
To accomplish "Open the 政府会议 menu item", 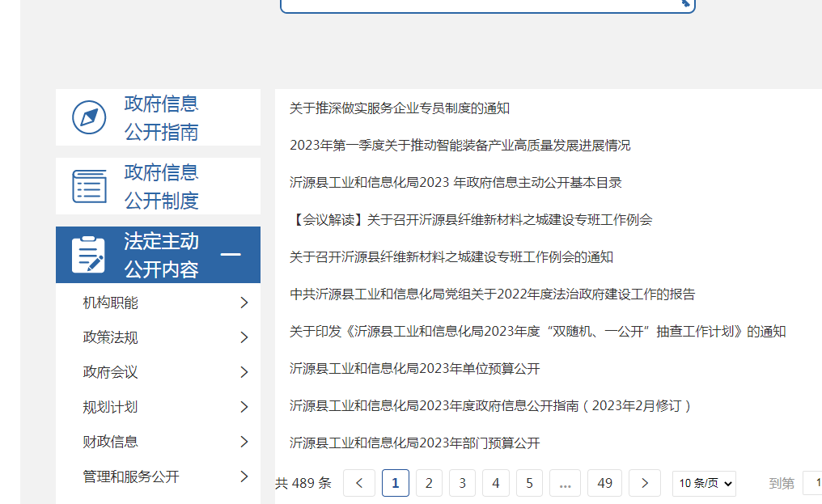I will point(111,372).
